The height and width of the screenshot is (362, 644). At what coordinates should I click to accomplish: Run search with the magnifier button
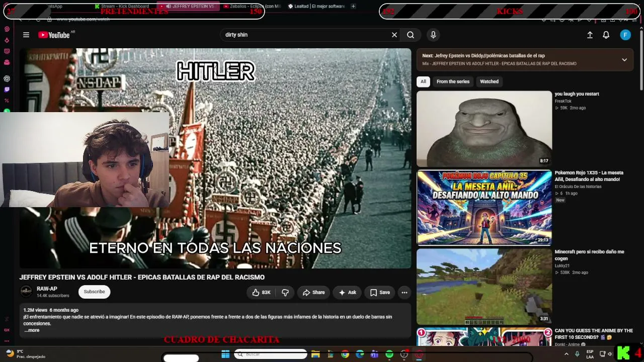411,35
